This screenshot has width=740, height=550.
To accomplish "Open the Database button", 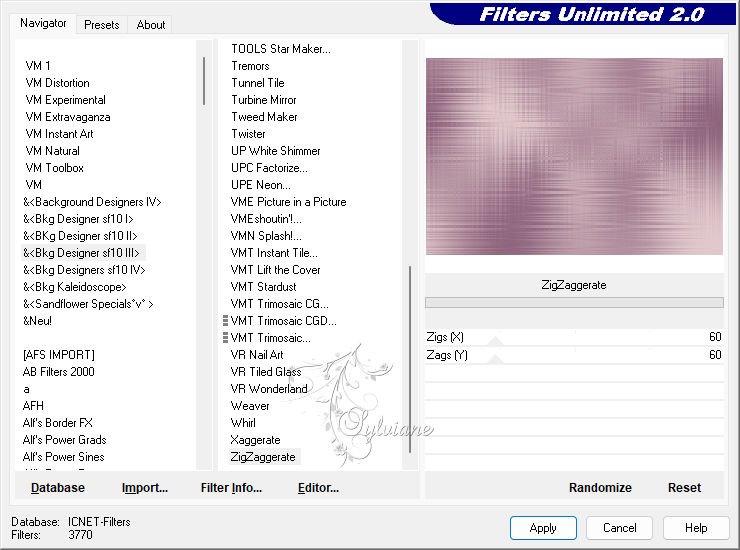I will coord(58,487).
